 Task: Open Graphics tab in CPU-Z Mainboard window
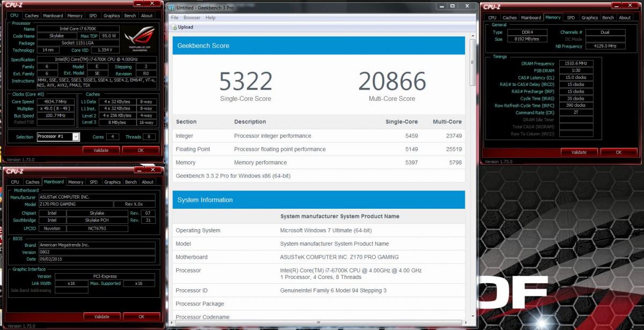click(x=113, y=182)
